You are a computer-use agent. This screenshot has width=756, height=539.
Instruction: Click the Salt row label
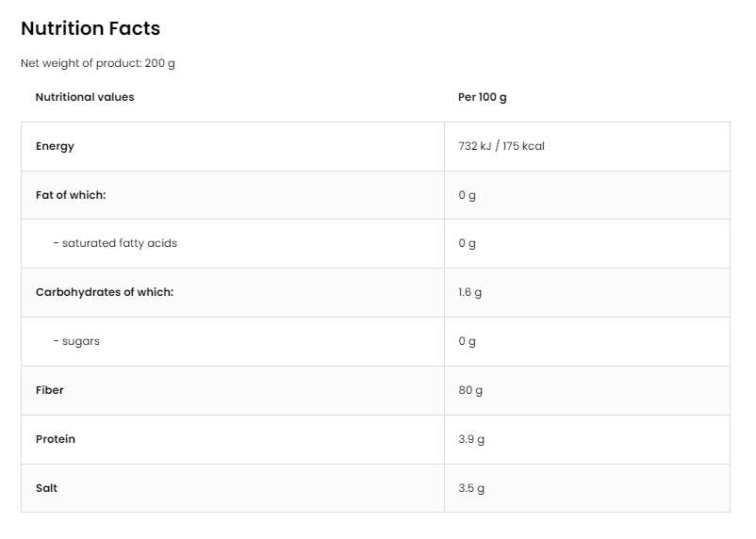coord(47,488)
